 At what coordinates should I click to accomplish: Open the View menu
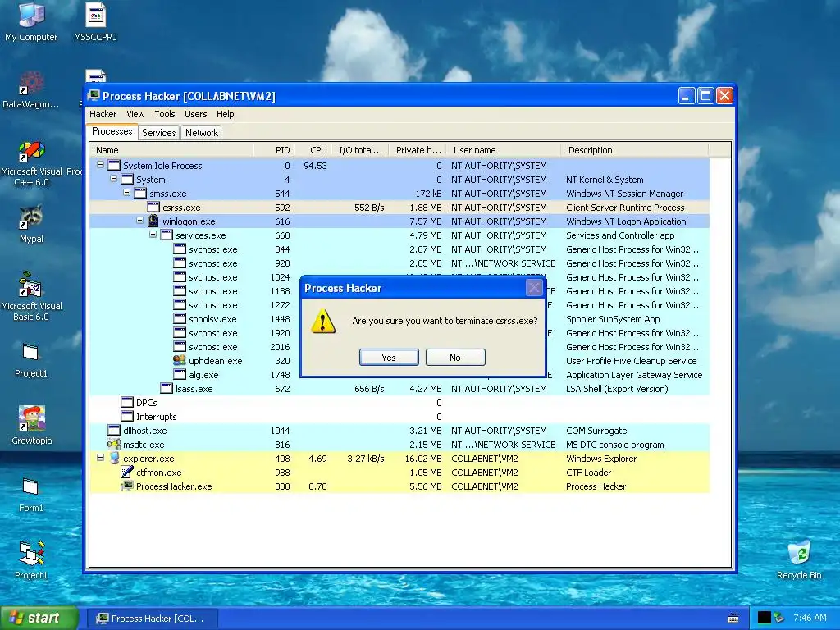point(135,114)
